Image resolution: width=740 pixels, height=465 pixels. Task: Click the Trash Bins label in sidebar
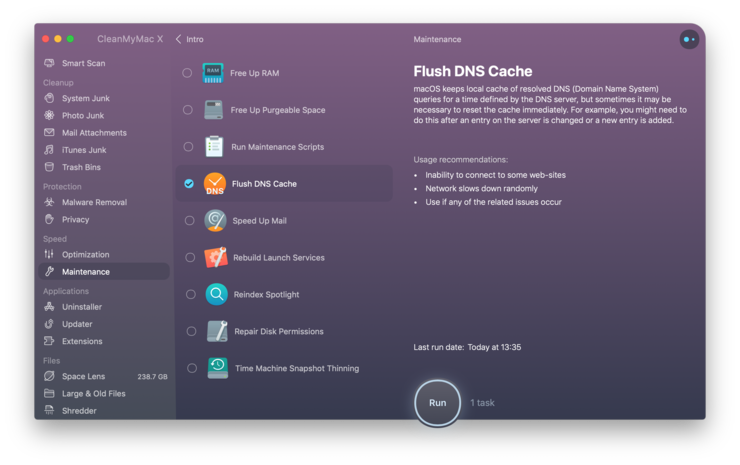click(x=81, y=167)
